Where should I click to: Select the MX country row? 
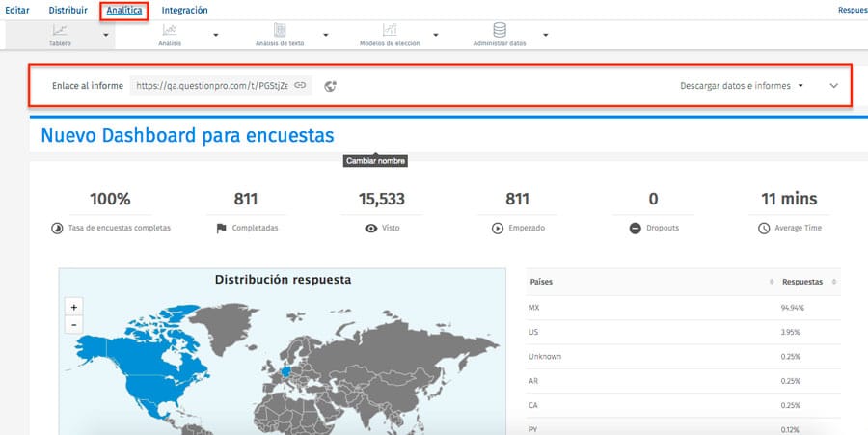coord(683,308)
